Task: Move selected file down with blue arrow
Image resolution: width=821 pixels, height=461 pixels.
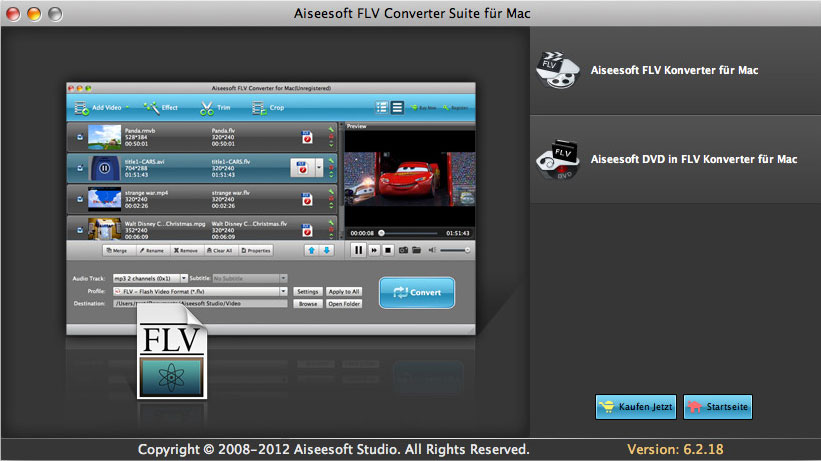Action: click(326, 250)
